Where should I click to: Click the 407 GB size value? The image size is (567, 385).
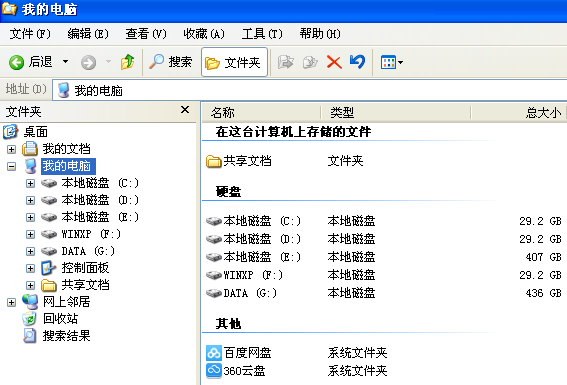tap(543, 257)
